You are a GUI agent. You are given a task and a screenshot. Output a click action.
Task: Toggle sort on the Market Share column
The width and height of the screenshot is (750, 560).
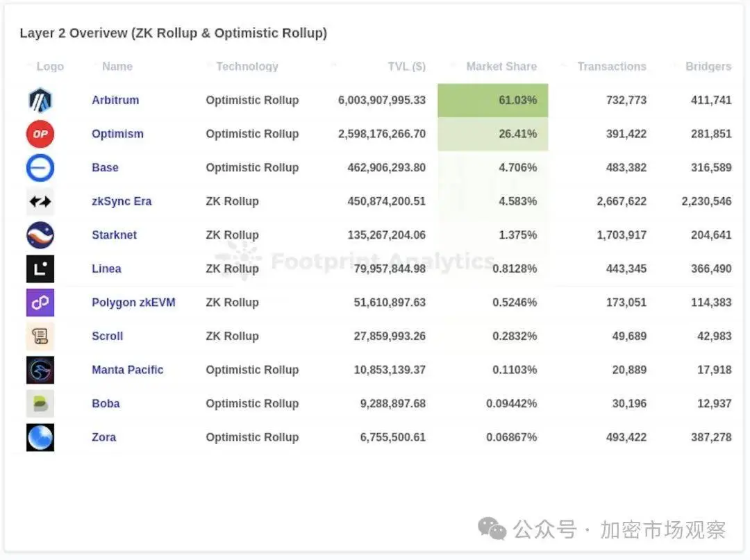click(501, 66)
